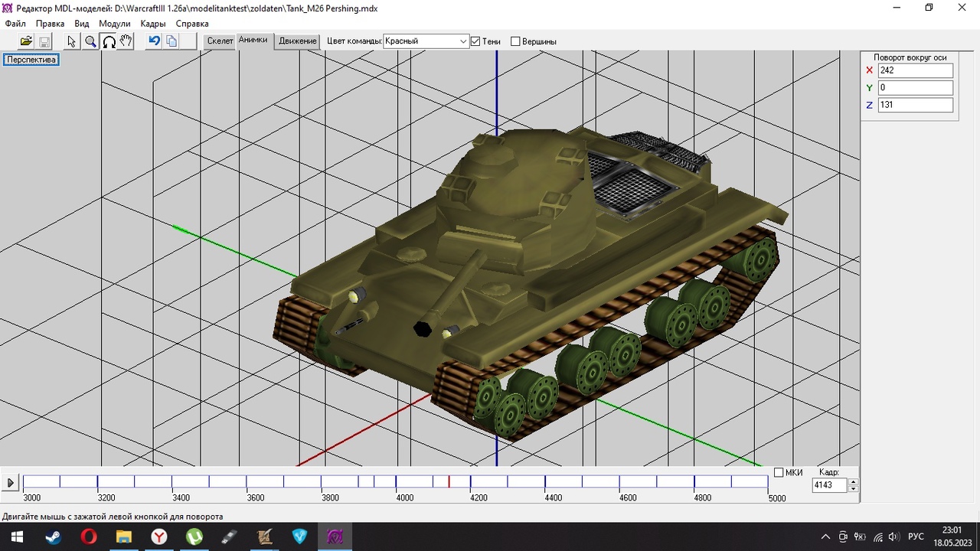Click the Кадр frame number field
Image resolution: width=980 pixels, height=551 pixels.
click(x=830, y=485)
